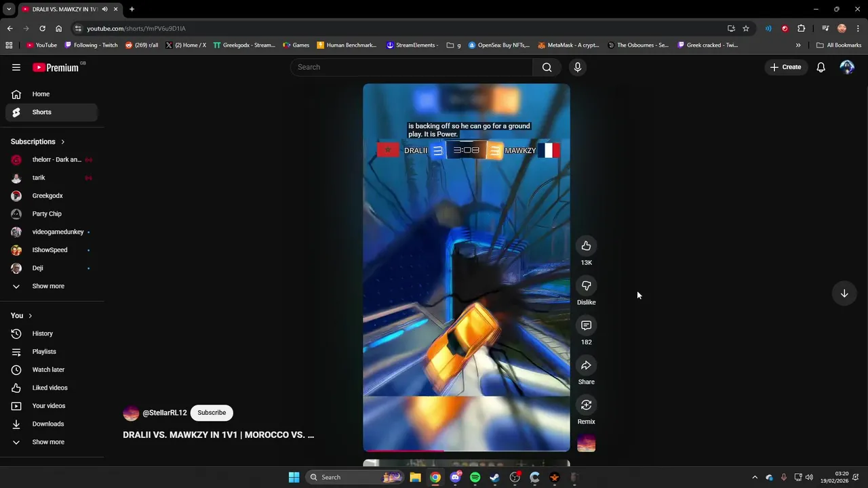Image resolution: width=868 pixels, height=488 pixels.
Task: Mute the tab via speaker icon
Action: coord(104,9)
